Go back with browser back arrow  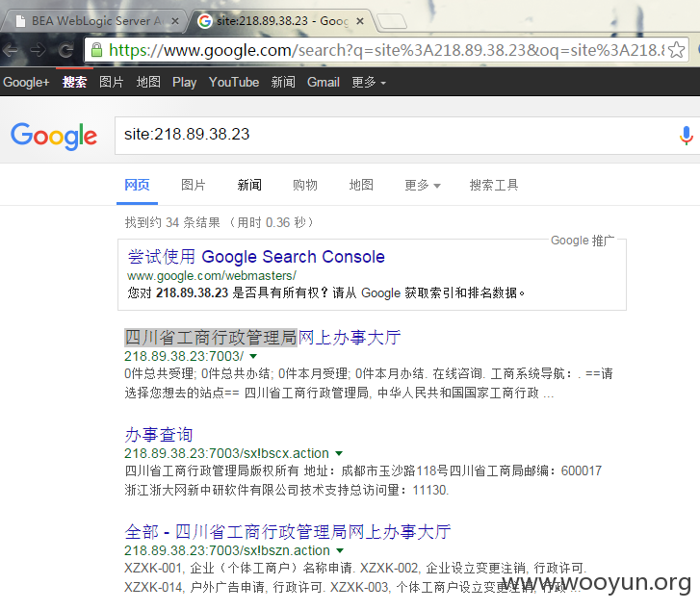[x=10, y=50]
